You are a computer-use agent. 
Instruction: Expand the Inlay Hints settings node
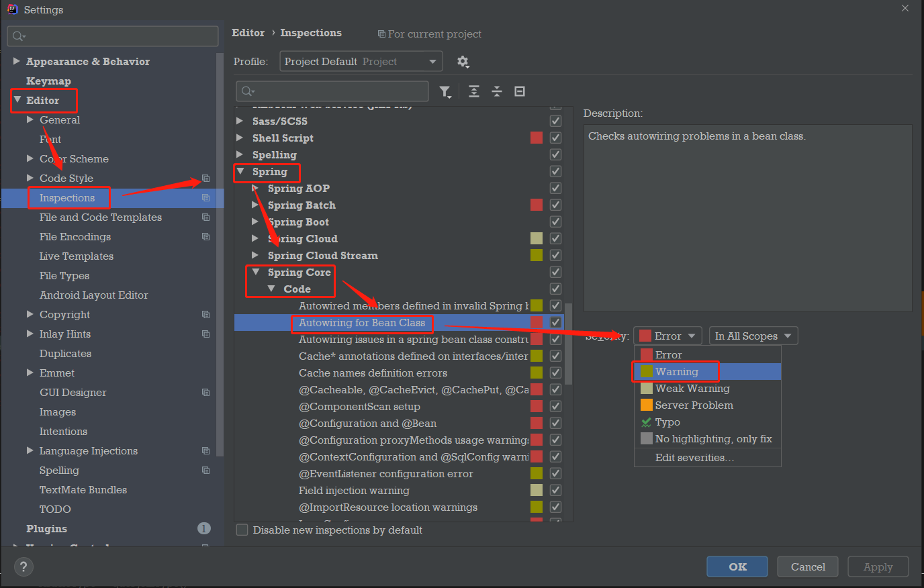(30, 334)
